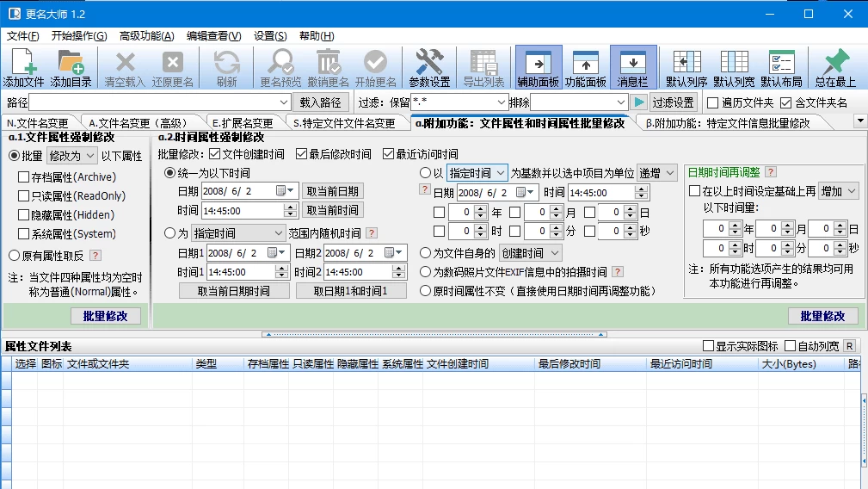Screen dimensions: 868x489
Task: Uncheck the 文件创建时间 checkbox
Action: pos(214,155)
